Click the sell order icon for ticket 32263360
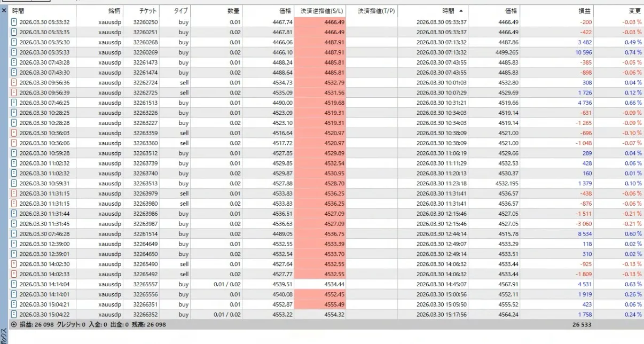Screen dimensions: 644x344 (x=14, y=143)
